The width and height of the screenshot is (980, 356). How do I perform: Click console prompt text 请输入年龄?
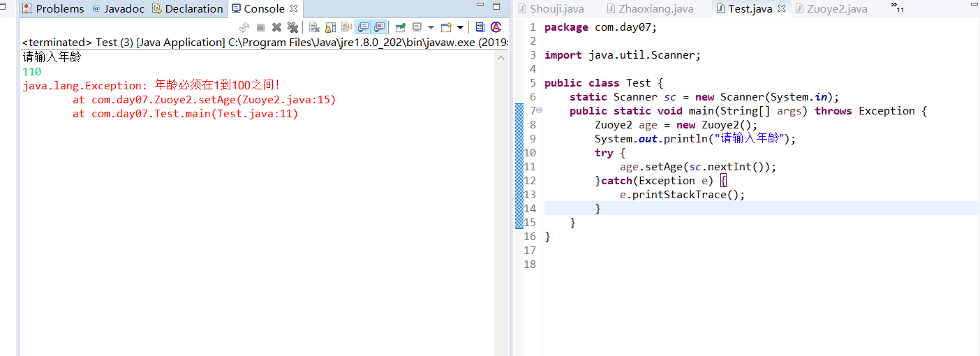[52, 57]
